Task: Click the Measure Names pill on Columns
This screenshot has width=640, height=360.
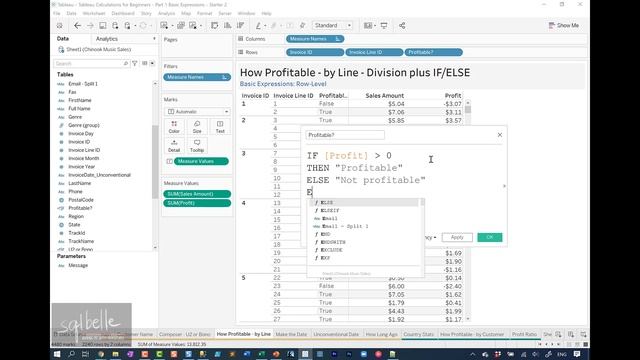Action: coord(315,39)
